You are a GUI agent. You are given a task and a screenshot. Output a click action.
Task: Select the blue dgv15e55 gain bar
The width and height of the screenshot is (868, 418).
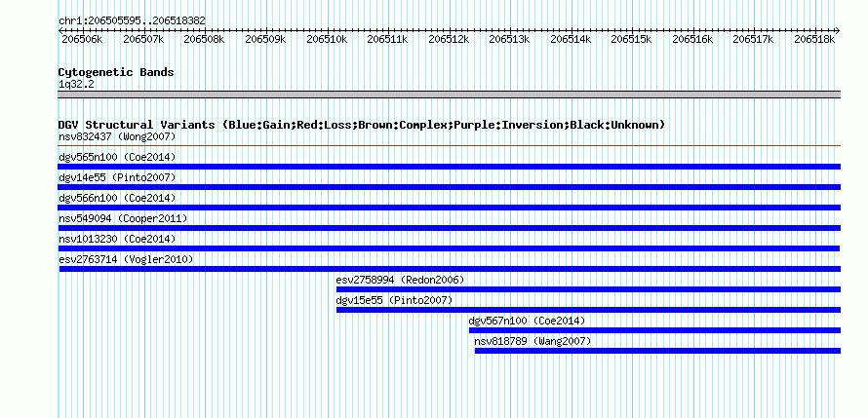(x=588, y=310)
